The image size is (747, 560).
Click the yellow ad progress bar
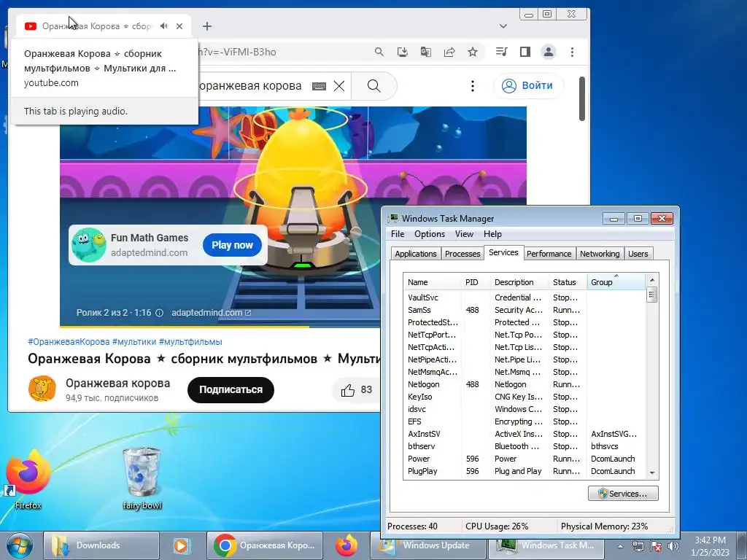pyautogui.click(x=185, y=327)
